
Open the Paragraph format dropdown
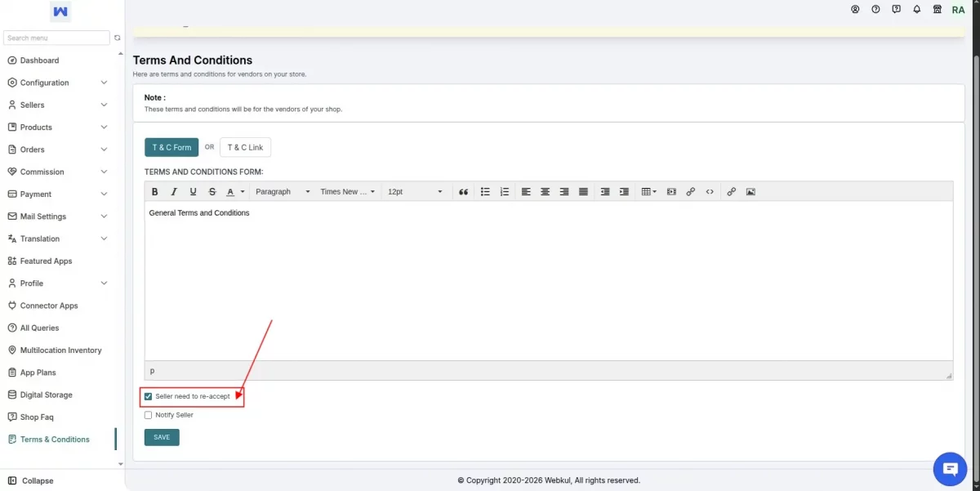pyautogui.click(x=283, y=192)
